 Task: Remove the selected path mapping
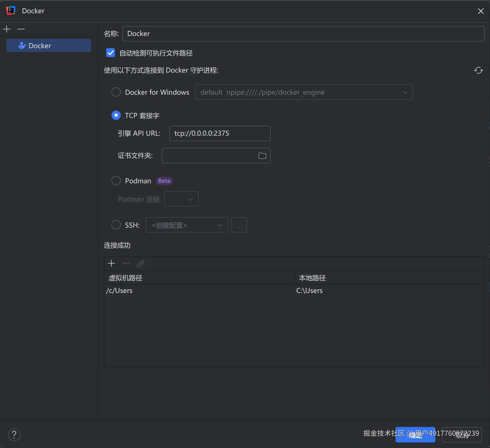tap(126, 263)
